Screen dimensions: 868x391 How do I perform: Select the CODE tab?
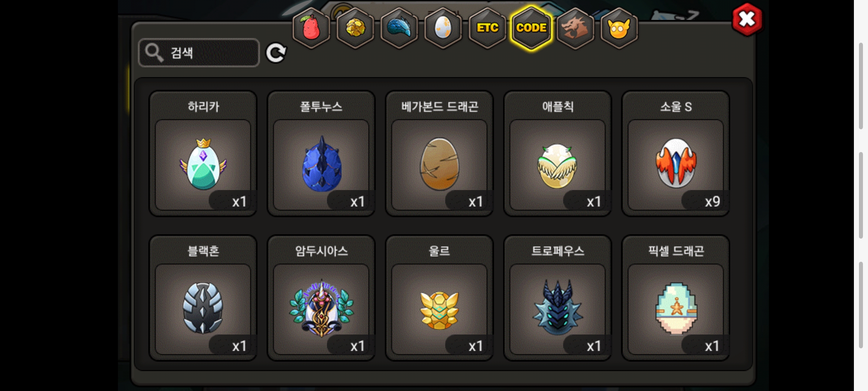[x=531, y=28]
